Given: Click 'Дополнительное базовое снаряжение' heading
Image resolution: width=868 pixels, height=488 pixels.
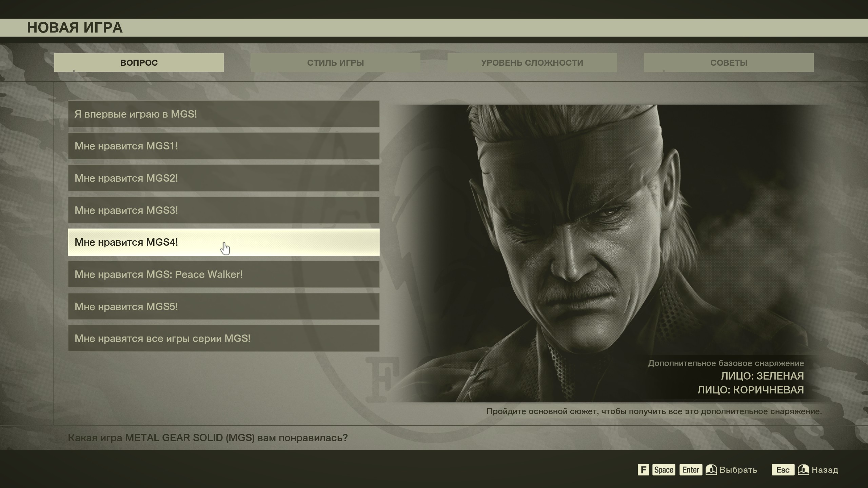Looking at the screenshot, I should pyautogui.click(x=726, y=363).
